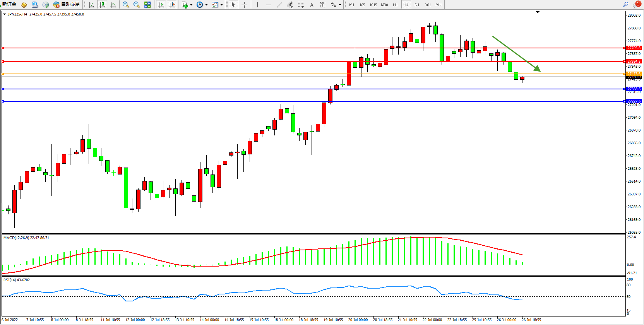
Task: Click the red 27705.8 price line label
Action: click(x=634, y=48)
